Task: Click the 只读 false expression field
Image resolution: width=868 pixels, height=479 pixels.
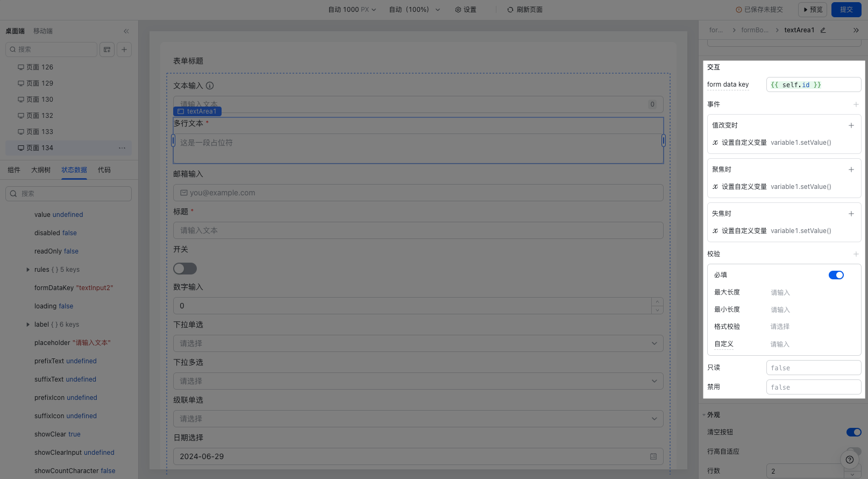Action: tap(814, 368)
